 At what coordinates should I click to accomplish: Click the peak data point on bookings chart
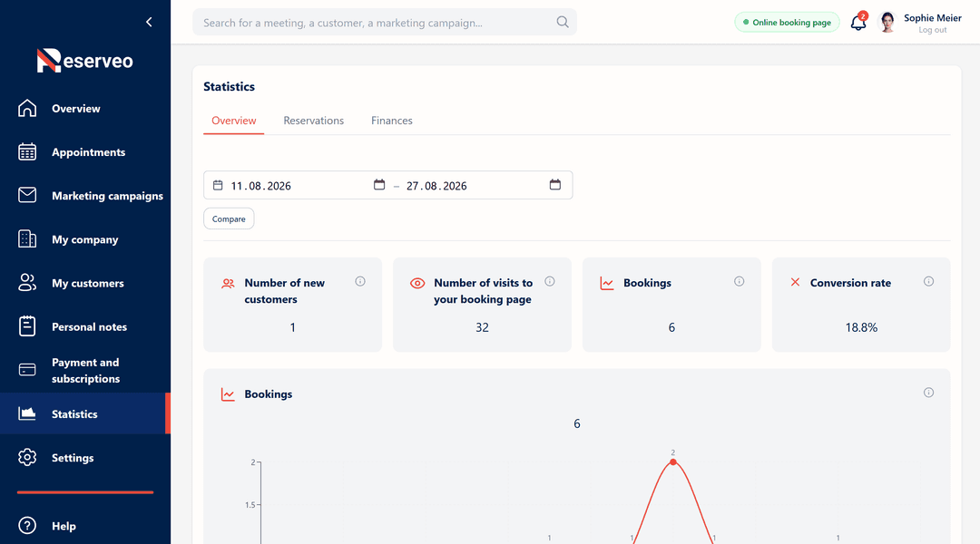[x=673, y=462]
